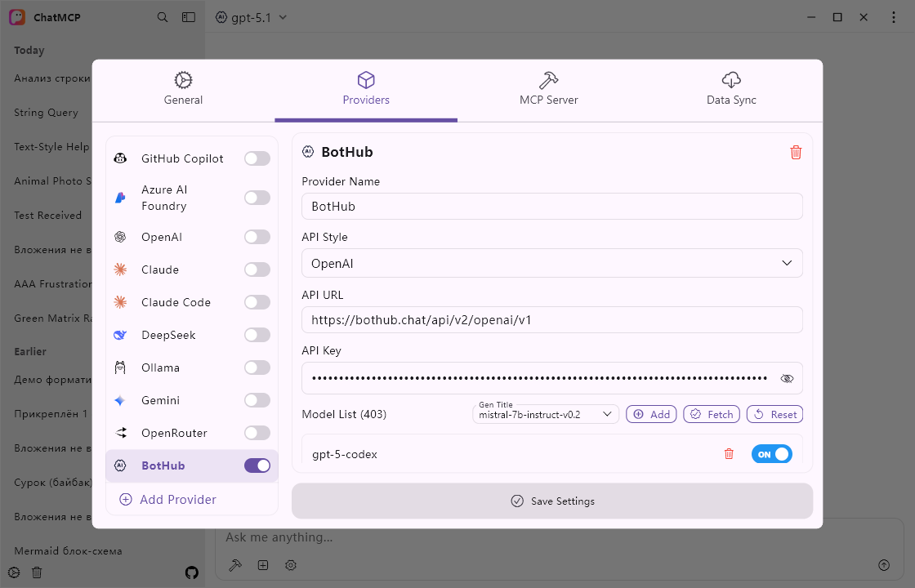Open the gpt-5.1 model selector
Image resolution: width=915 pixels, height=588 pixels.
pyautogui.click(x=252, y=17)
